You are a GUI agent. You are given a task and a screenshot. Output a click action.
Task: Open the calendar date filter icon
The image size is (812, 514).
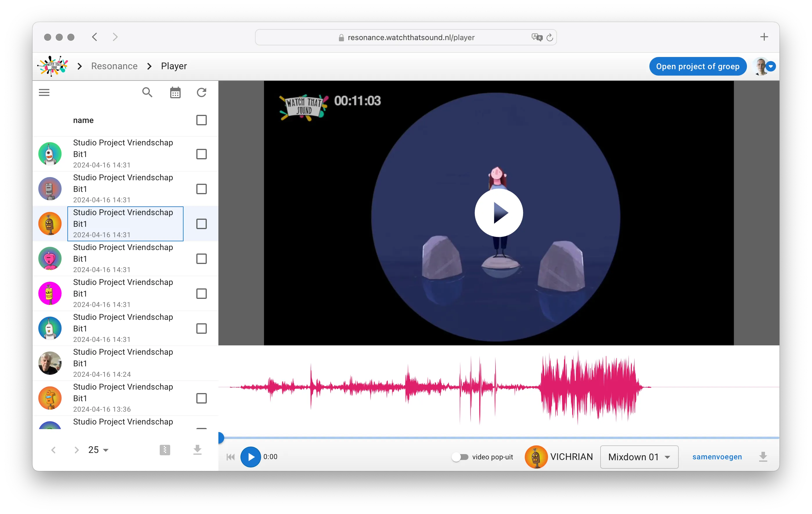click(175, 92)
